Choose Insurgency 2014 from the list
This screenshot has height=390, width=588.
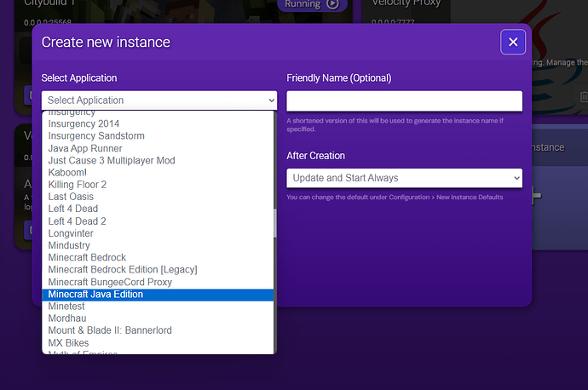(x=158, y=123)
